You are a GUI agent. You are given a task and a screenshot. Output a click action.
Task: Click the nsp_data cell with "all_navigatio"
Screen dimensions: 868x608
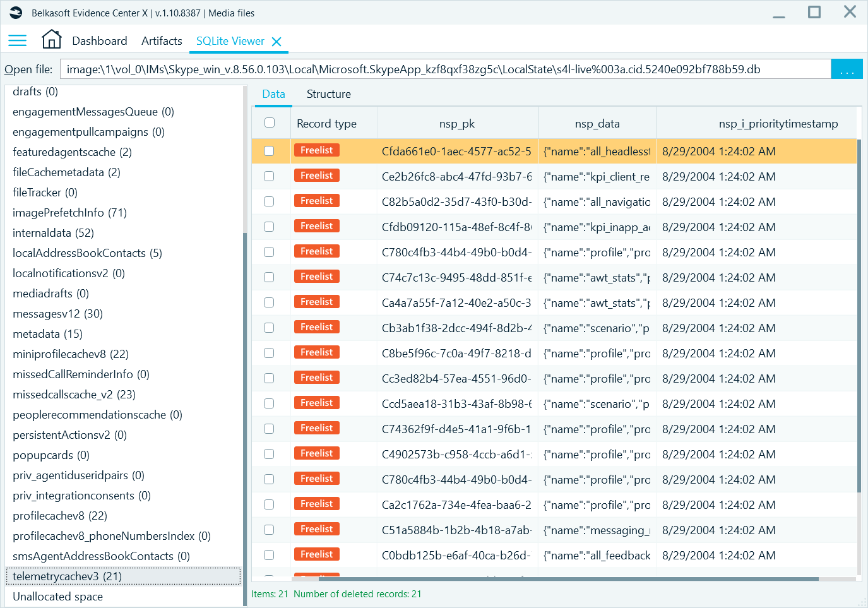coord(597,202)
